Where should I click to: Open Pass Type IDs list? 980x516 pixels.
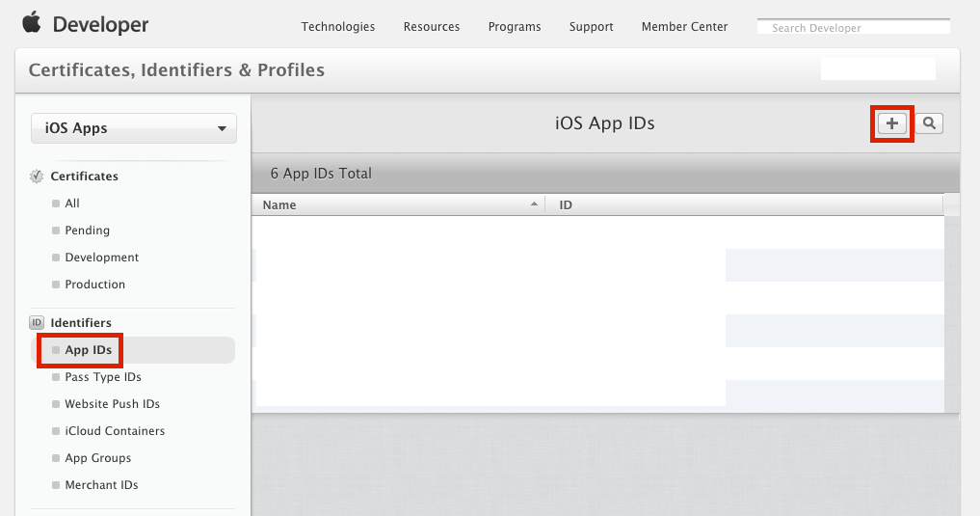102,377
